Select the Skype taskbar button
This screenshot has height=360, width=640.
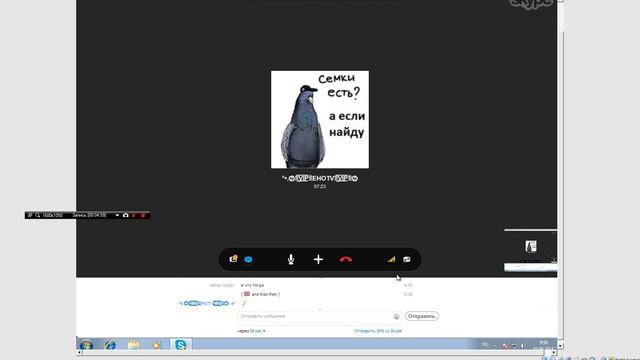click(x=180, y=344)
